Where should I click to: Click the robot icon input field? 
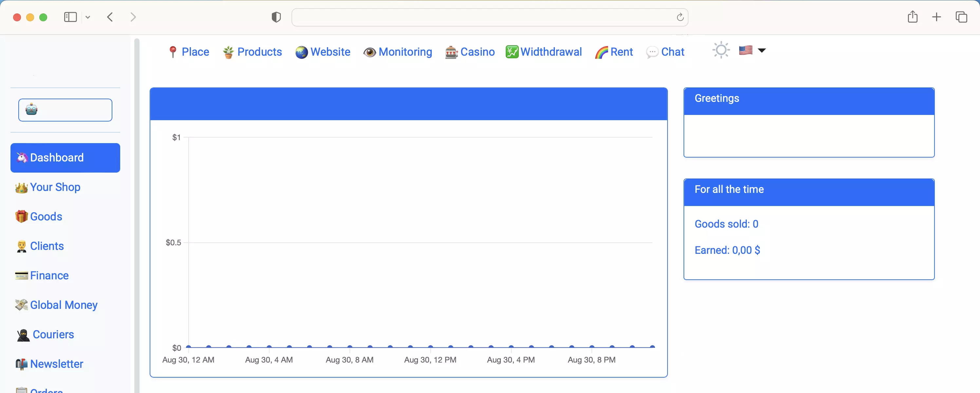(66, 110)
